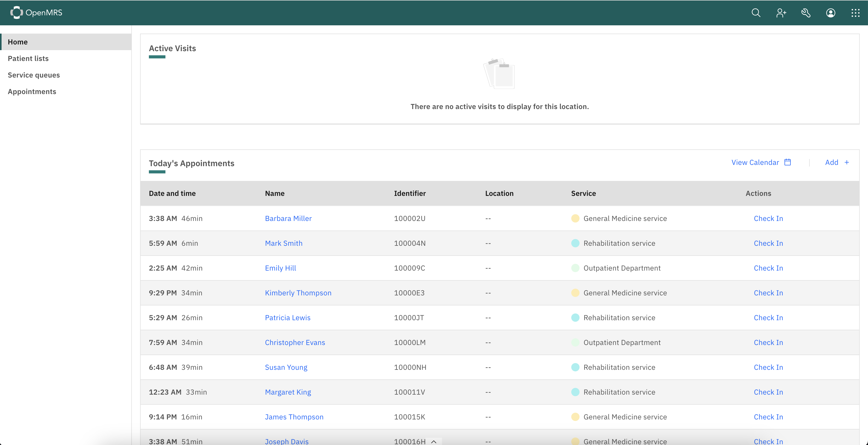Click the 9:29 PM 34min appointment time
Image resolution: width=868 pixels, height=445 pixels.
(176, 293)
